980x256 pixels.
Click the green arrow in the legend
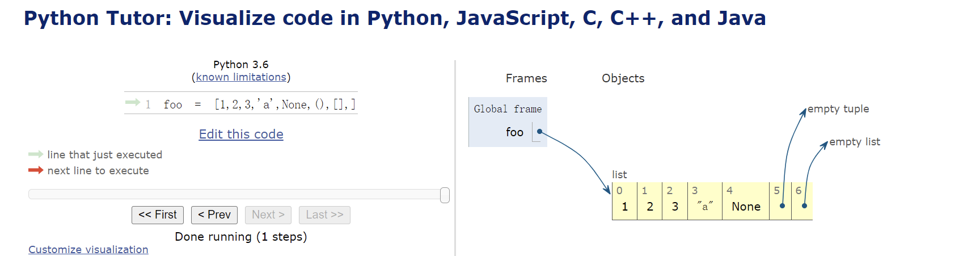[36, 154]
